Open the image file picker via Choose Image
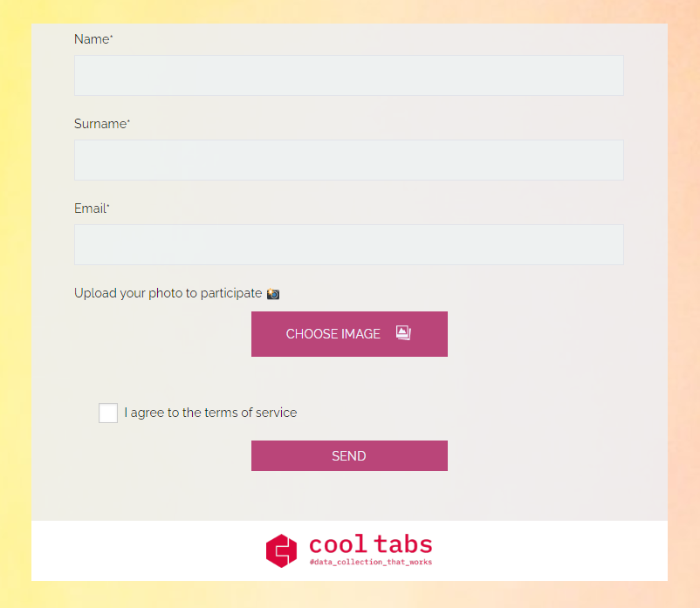 349,333
